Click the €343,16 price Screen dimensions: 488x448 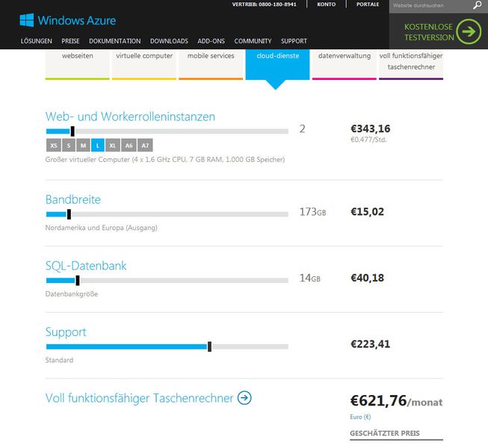371,128
